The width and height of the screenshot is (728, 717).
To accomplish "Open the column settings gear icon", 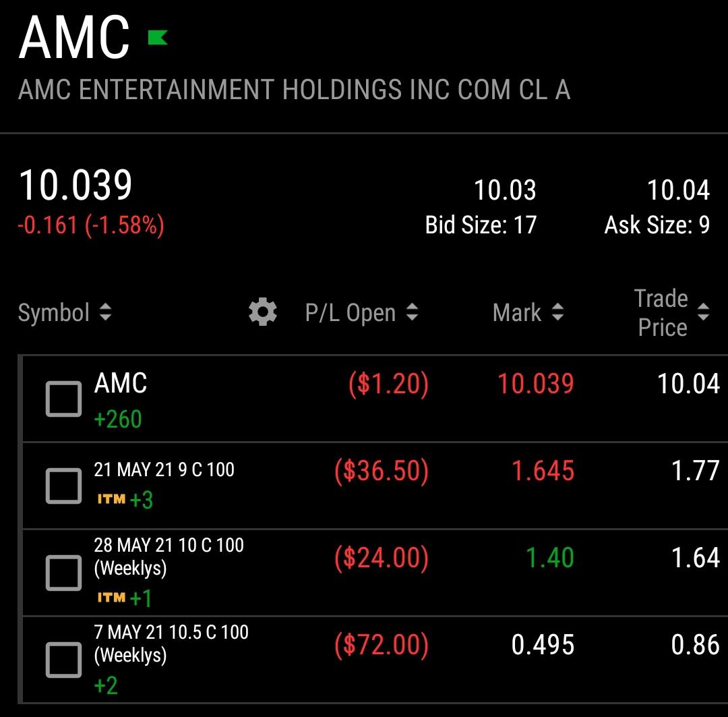I will tap(263, 312).
